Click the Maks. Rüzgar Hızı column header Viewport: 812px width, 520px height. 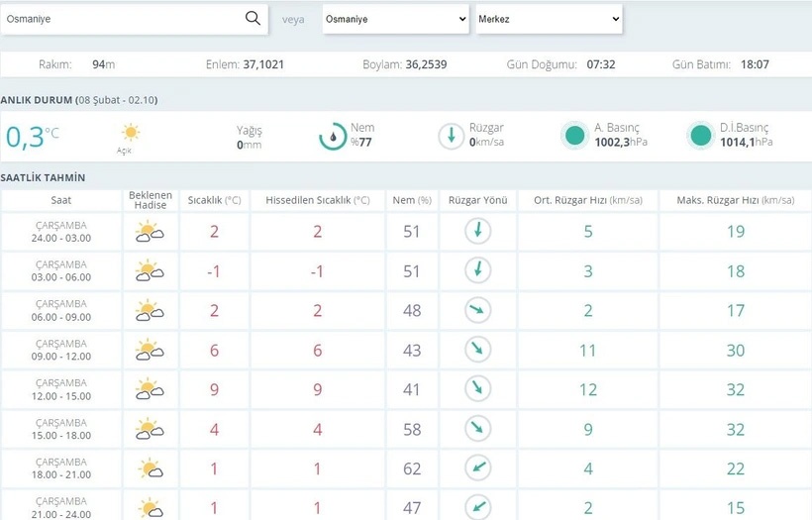click(x=735, y=200)
